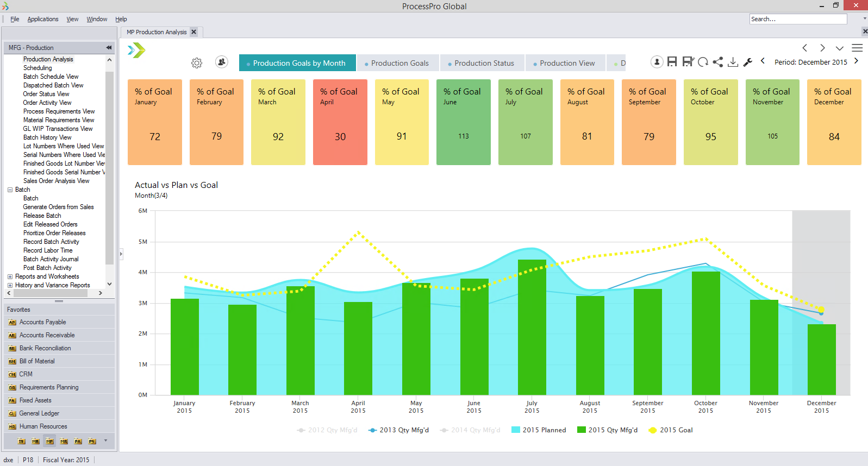Open Scheduling in the navigation tree

[x=38, y=68]
